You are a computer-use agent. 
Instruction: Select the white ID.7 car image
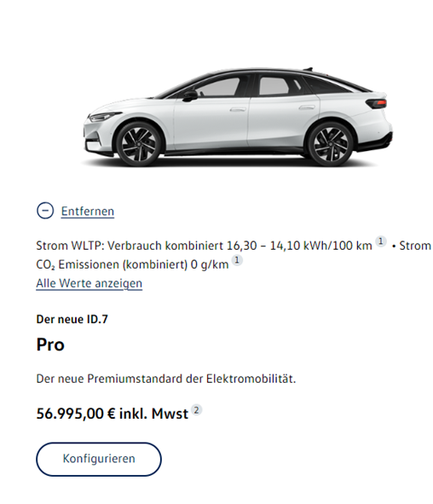coord(238,118)
